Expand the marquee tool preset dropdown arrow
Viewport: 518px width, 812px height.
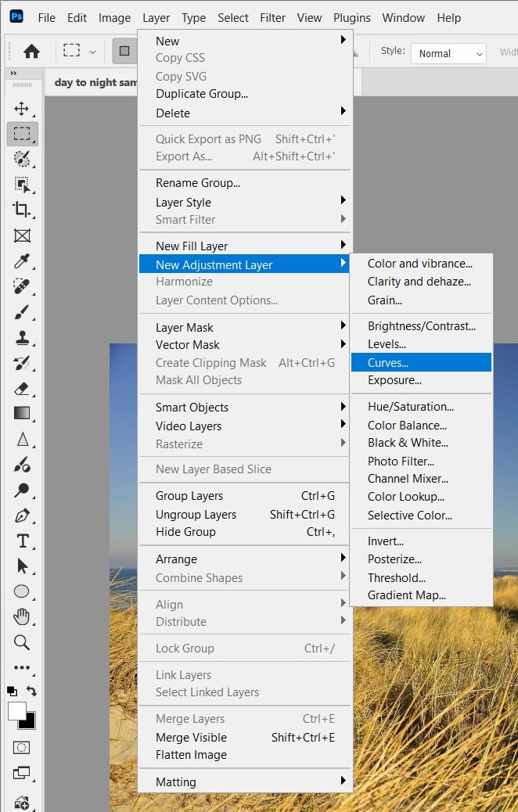point(92,52)
